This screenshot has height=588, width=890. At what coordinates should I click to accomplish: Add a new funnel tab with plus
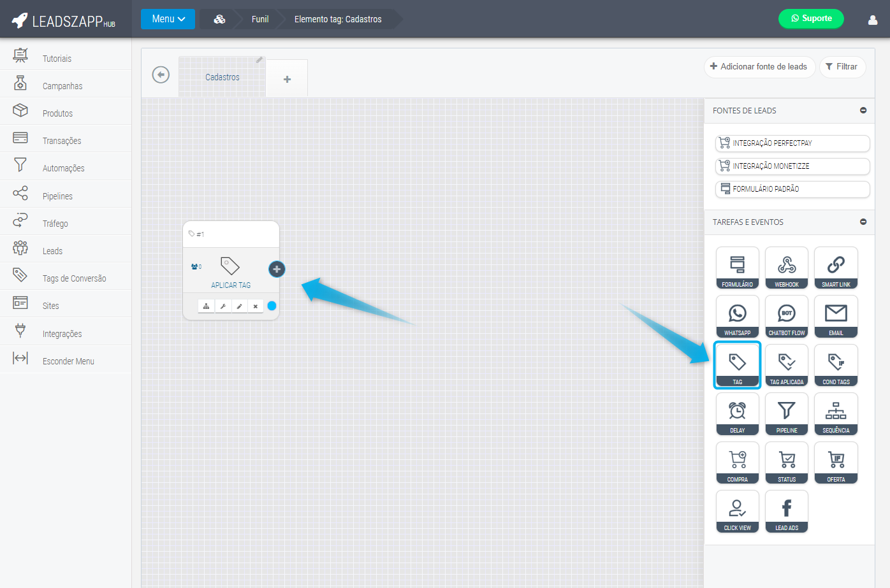coord(287,79)
